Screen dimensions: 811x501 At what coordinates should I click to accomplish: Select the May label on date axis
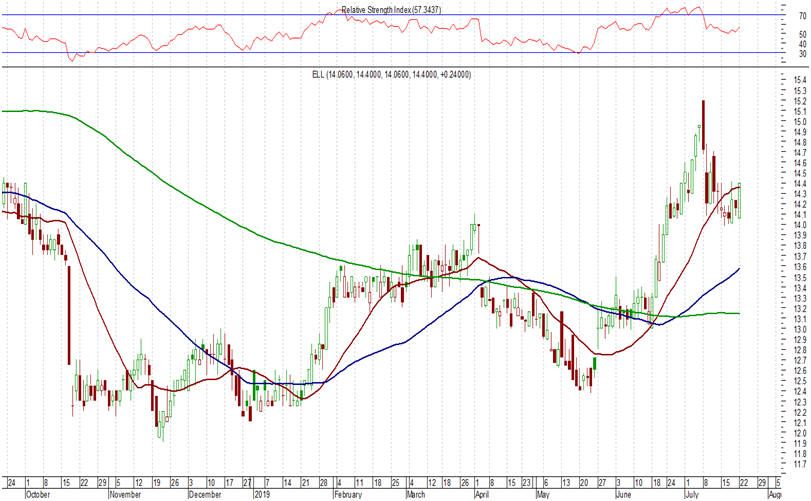pyautogui.click(x=544, y=493)
